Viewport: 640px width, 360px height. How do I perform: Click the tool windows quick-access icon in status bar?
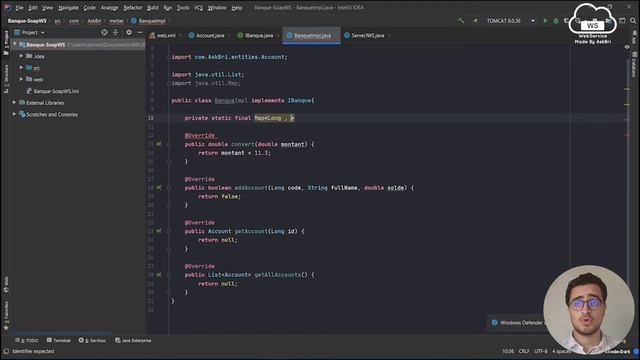point(6,351)
